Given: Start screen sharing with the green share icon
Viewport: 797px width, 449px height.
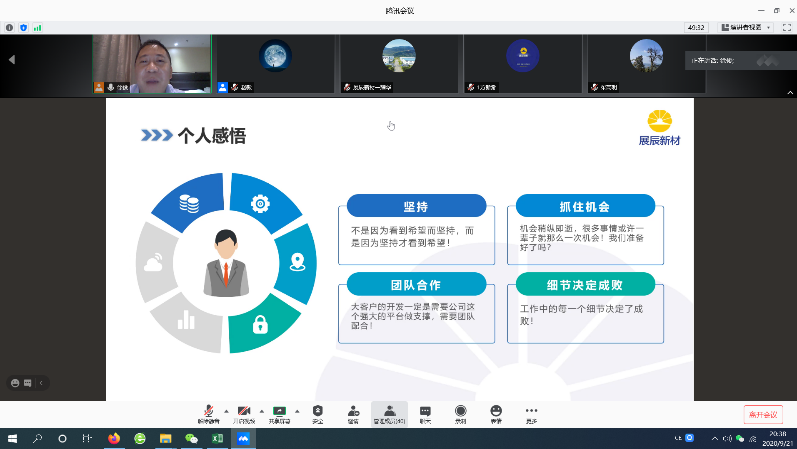Looking at the screenshot, I should pyautogui.click(x=279, y=414).
